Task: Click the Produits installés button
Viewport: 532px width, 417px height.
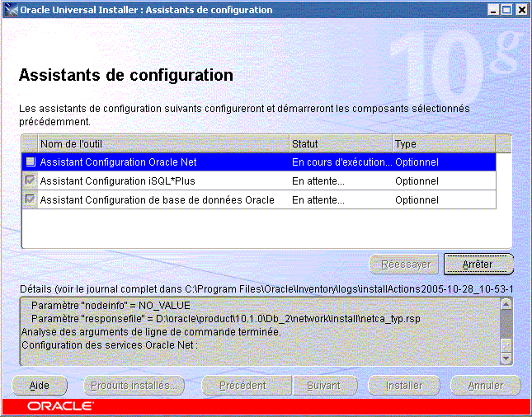Action: (134, 386)
